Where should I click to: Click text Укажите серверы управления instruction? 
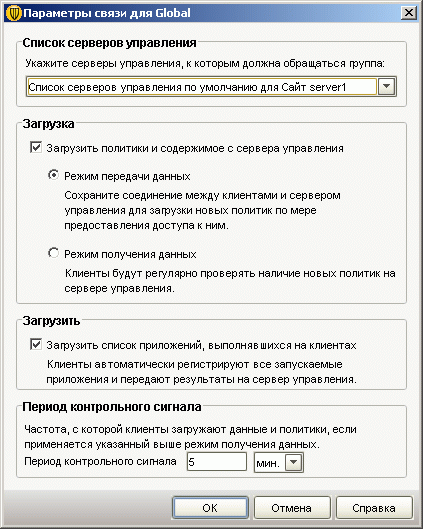point(205,63)
